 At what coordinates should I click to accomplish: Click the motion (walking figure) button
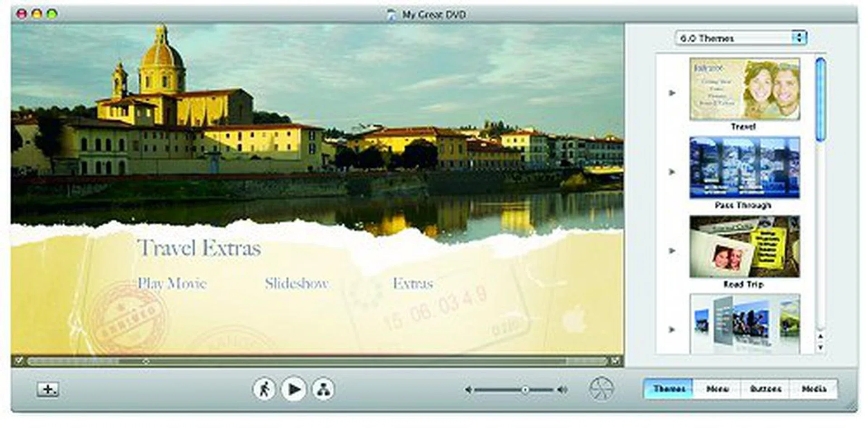[x=264, y=389]
